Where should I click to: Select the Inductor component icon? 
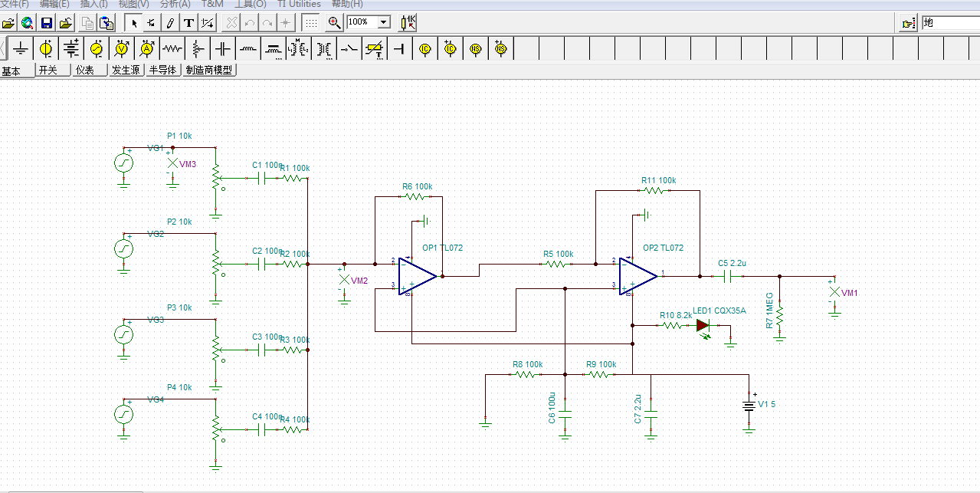point(248,49)
